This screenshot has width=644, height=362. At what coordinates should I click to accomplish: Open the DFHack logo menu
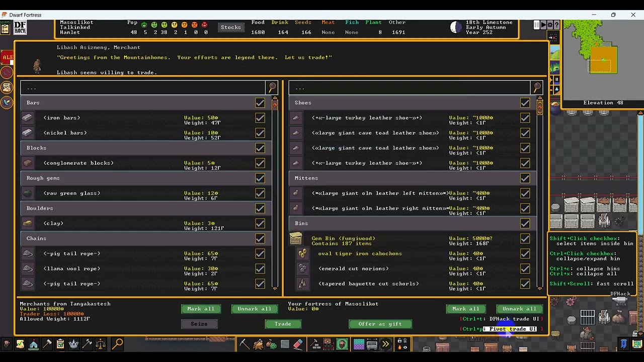pos(20,28)
